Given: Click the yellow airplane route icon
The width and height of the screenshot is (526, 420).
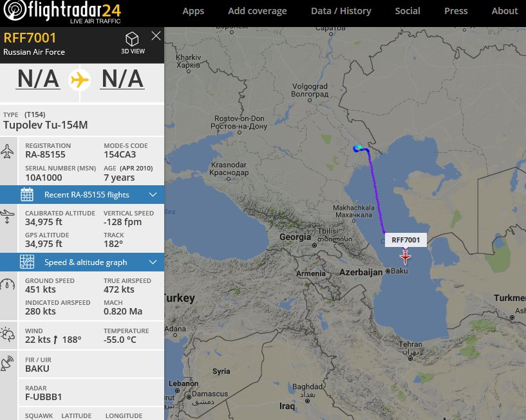Looking at the screenshot, I should coord(79,80).
